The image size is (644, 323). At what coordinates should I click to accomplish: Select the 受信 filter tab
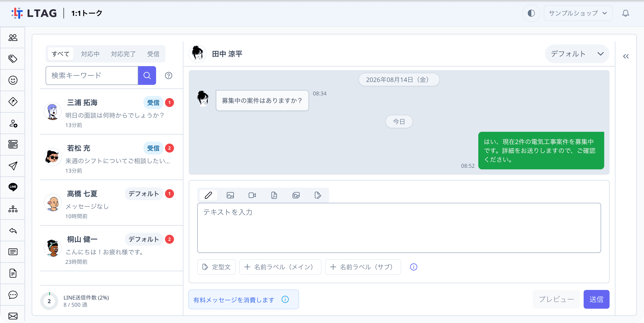click(153, 54)
